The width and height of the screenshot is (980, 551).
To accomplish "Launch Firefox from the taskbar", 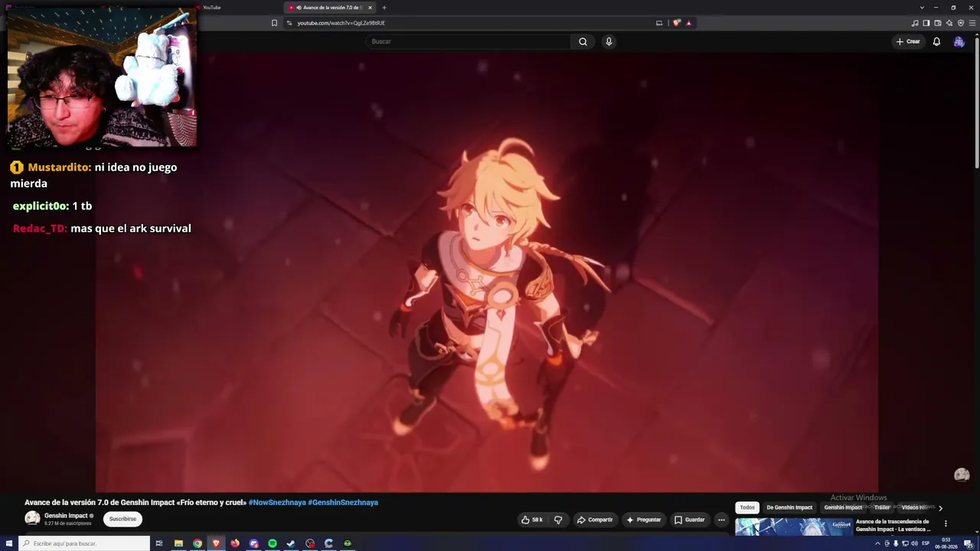I will [235, 543].
